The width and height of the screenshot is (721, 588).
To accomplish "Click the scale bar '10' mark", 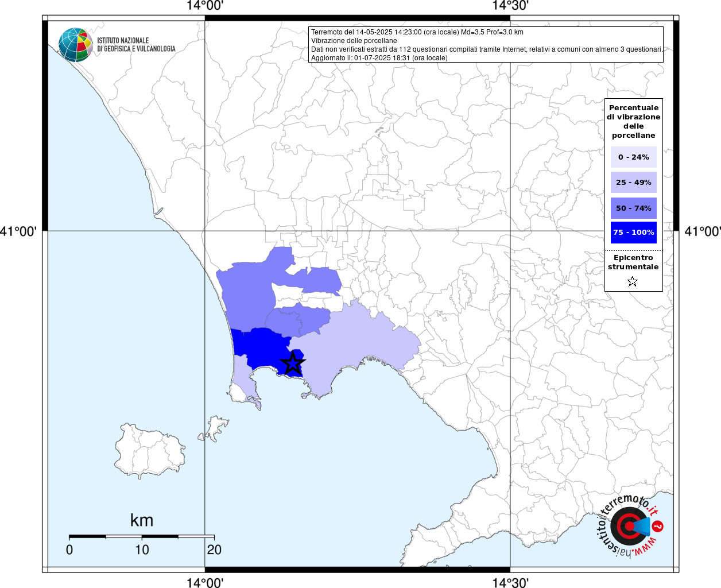I will click(142, 550).
